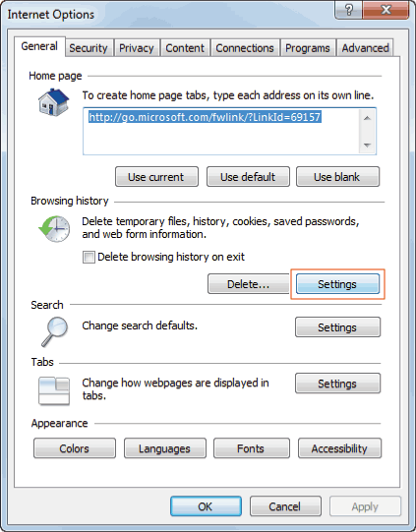Click the question mark help button in the title bar

348,10
